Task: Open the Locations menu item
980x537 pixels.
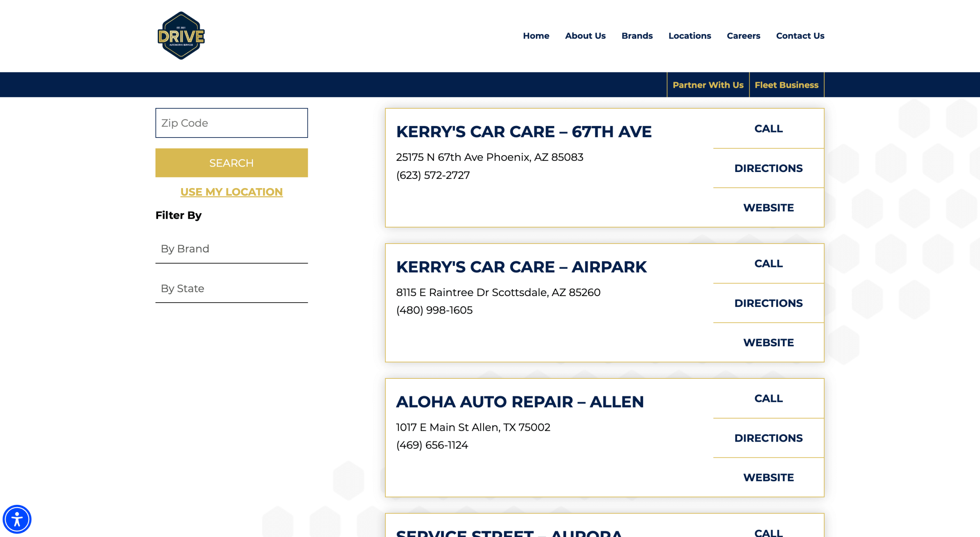Action: point(690,36)
